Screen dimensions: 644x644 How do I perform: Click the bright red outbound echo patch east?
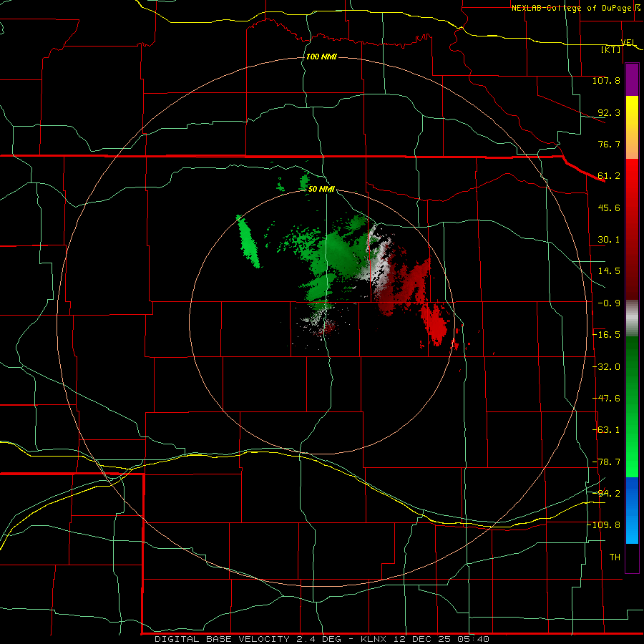[436, 324]
